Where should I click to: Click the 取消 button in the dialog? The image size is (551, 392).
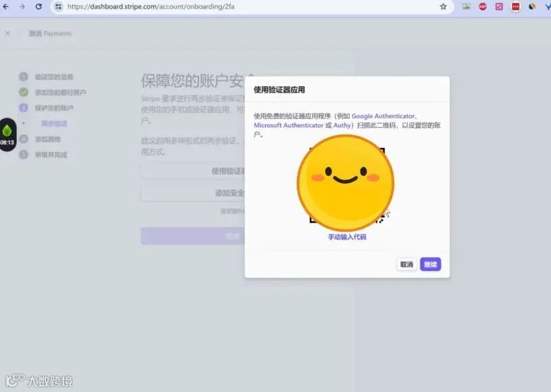pos(406,264)
